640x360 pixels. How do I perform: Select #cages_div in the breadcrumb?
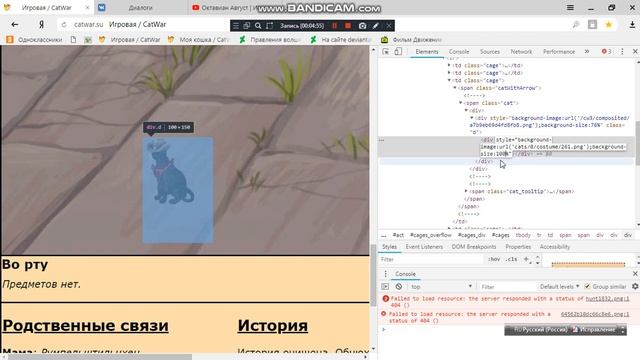[x=471, y=235]
